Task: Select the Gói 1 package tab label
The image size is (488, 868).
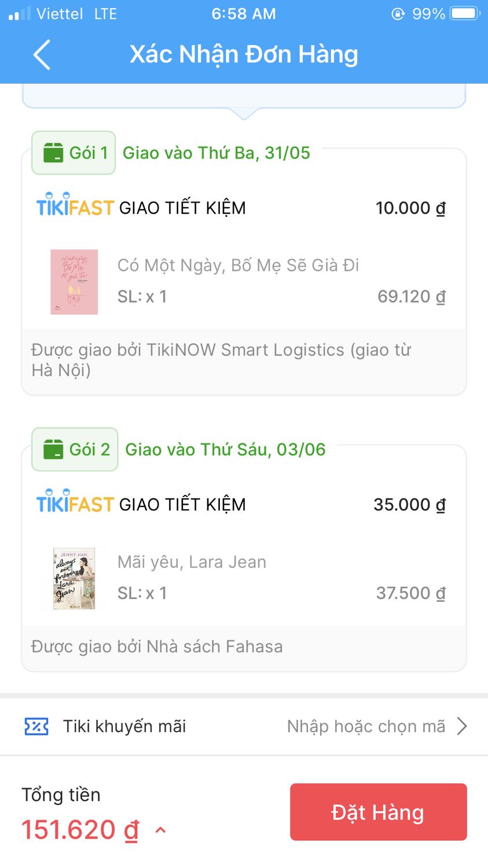Action: 89,153
